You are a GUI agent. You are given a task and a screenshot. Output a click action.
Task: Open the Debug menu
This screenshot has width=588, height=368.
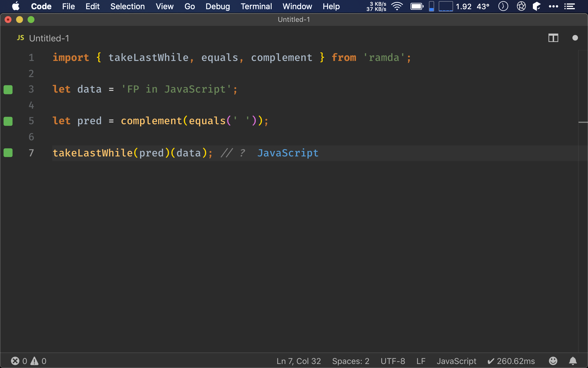[218, 6]
